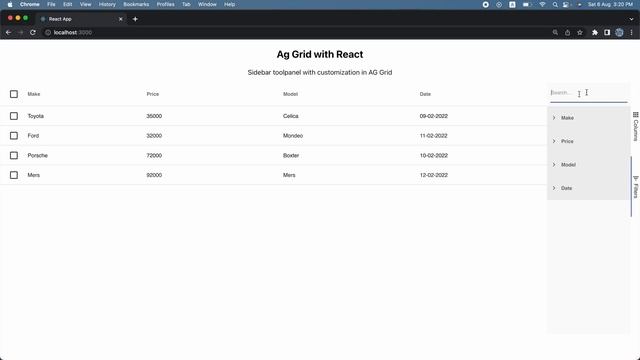This screenshot has height=360, width=640.
Task: Click the browser forward arrow
Action: pos(21,32)
